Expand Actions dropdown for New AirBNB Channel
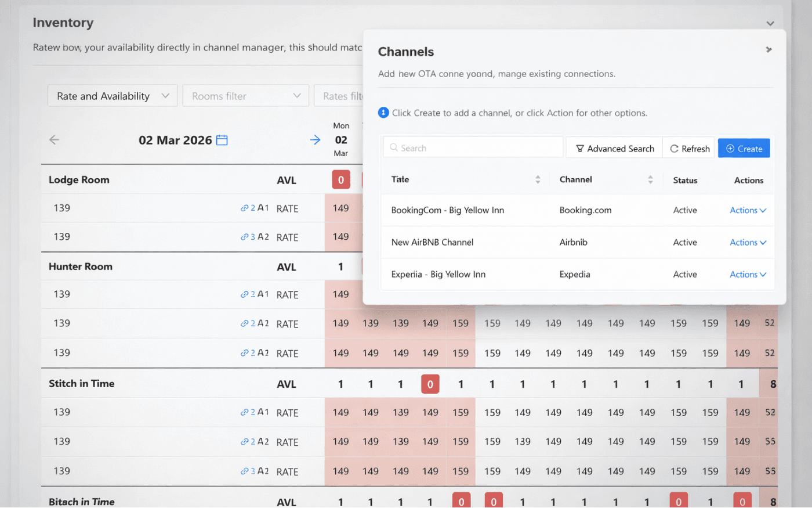This screenshot has height=508, width=812. (747, 242)
